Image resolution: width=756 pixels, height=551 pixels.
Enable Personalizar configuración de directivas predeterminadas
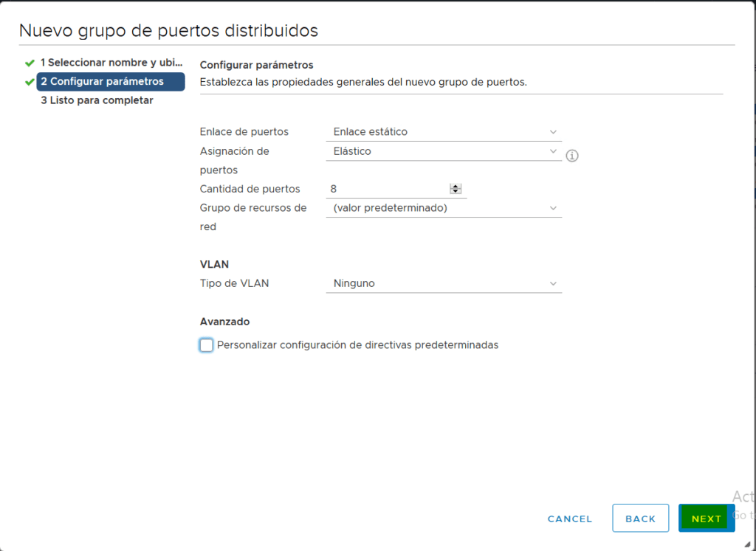[x=206, y=344]
